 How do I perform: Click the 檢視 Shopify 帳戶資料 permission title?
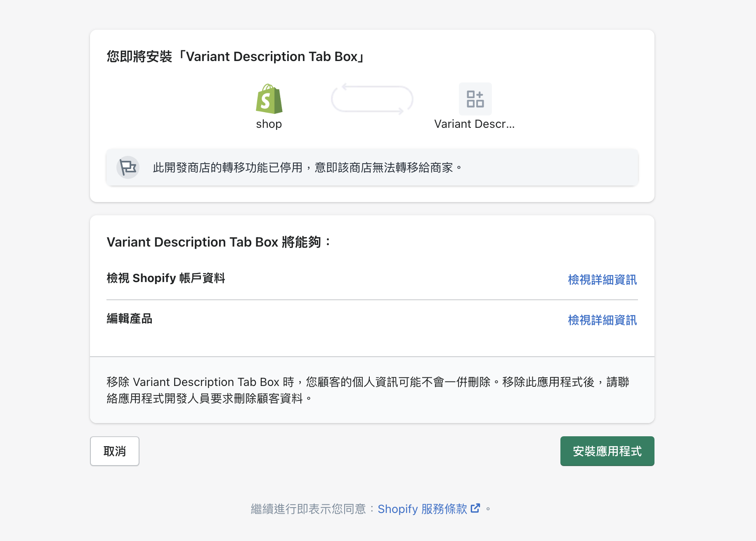[x=166, y=278]
